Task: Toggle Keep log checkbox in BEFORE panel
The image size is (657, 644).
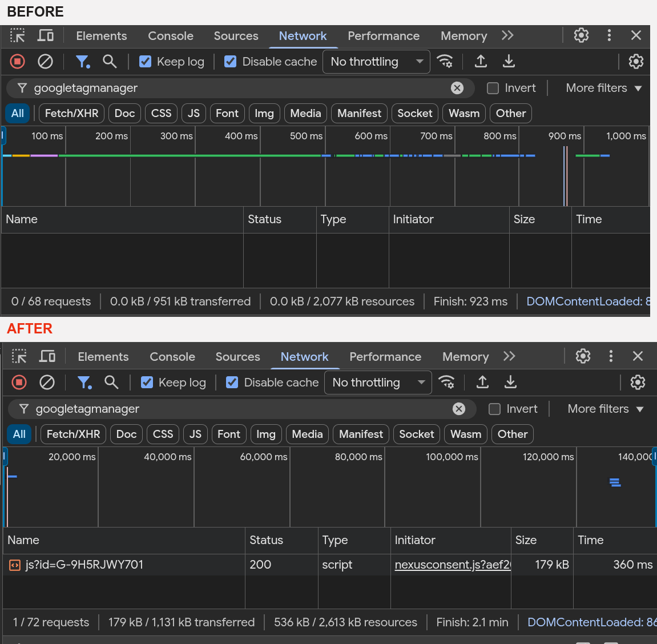Action: 146,62
